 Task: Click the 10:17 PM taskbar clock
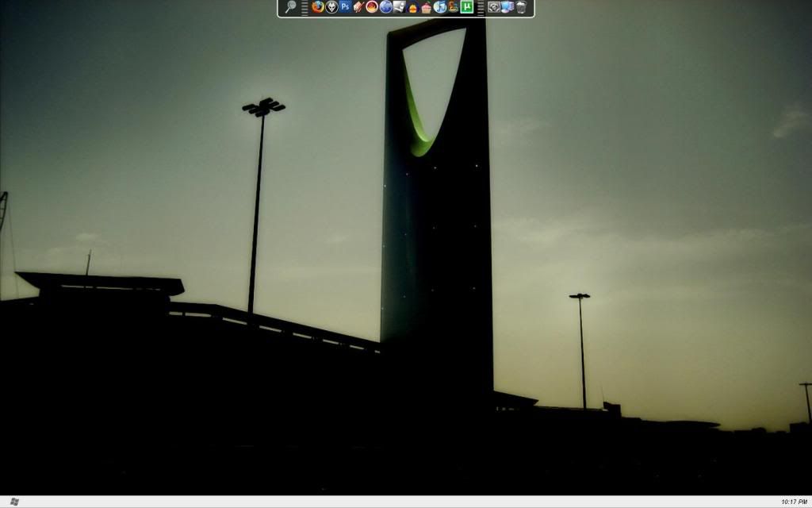tap(794, 502)
